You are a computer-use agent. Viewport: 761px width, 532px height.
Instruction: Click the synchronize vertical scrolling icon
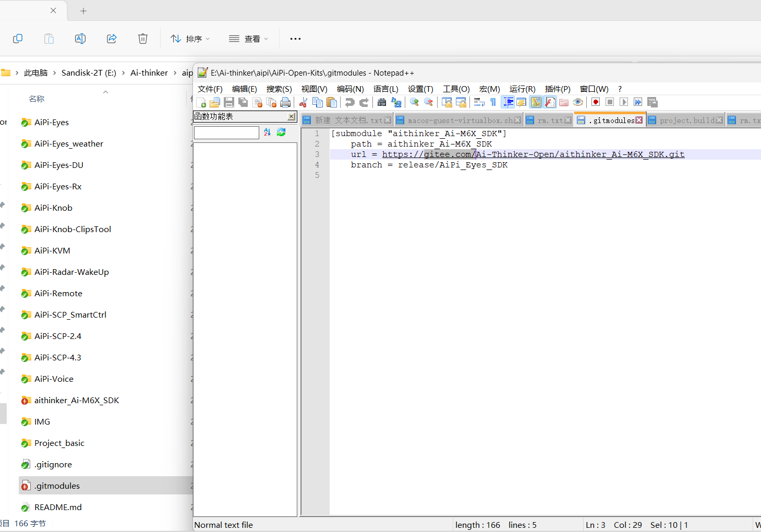[x=446, y=102]
